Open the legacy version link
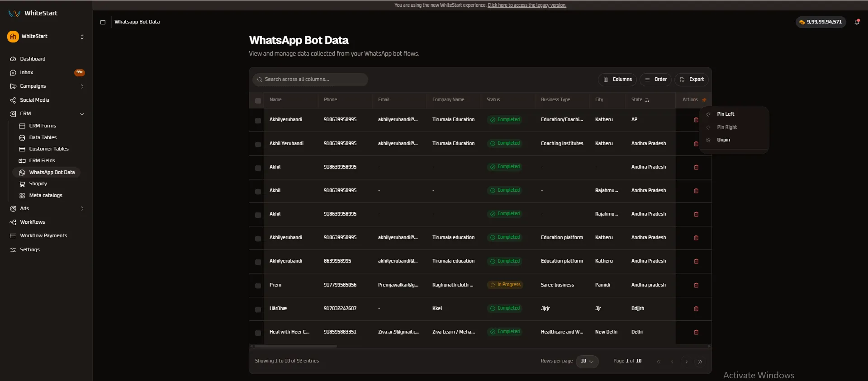 pyautogui.click(x=527, y=5)
